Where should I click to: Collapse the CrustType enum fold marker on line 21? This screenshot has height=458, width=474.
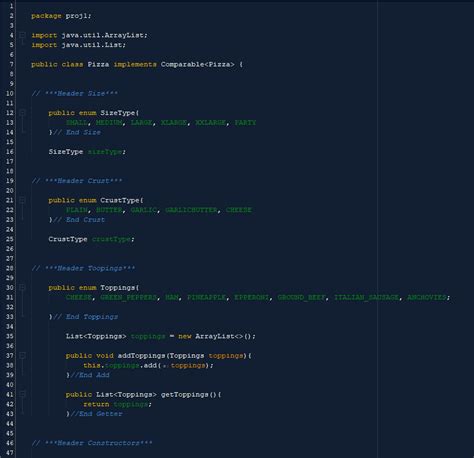pyautogui.click(x=22, y=200)
